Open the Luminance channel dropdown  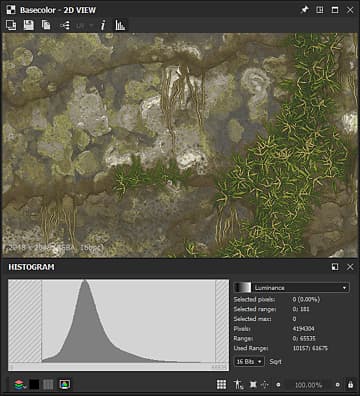pyautogui.click(x=292, y=288)
